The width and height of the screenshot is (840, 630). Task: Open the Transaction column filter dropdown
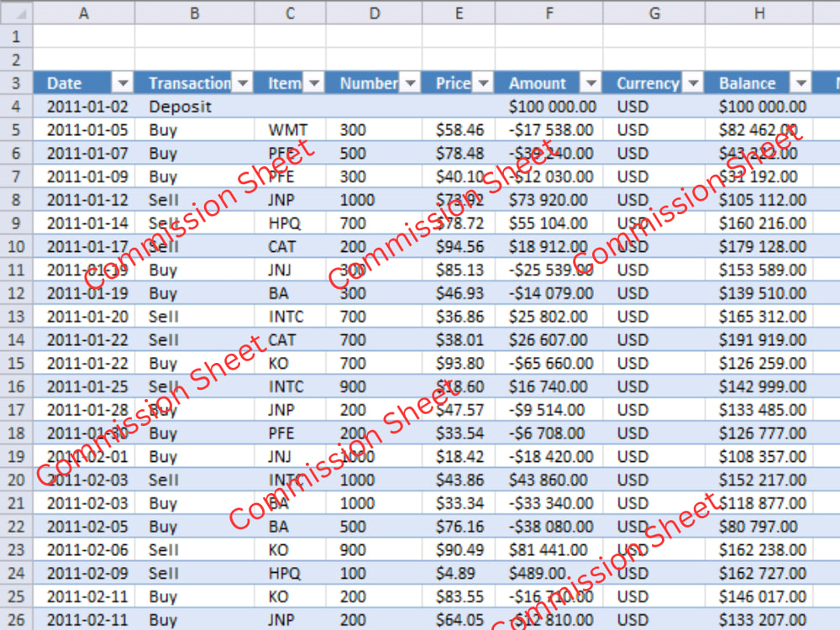(x=242, y=83)
